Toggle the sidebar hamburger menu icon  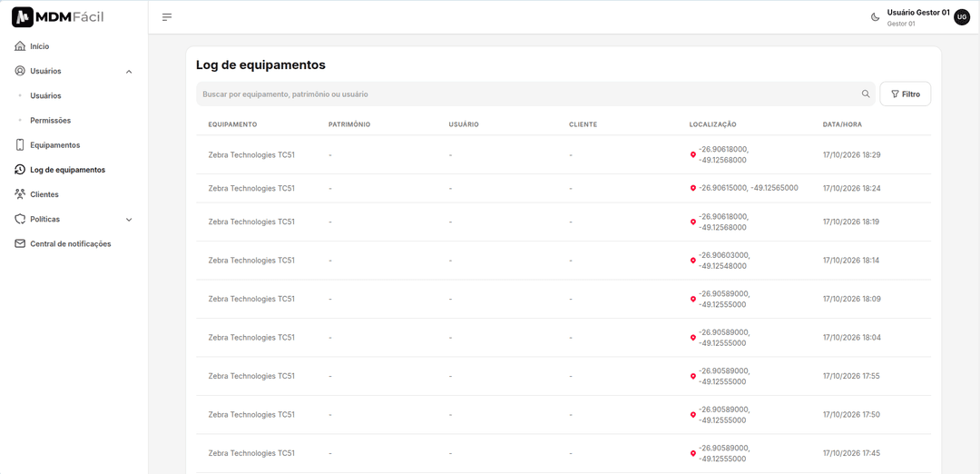(167, 17)
